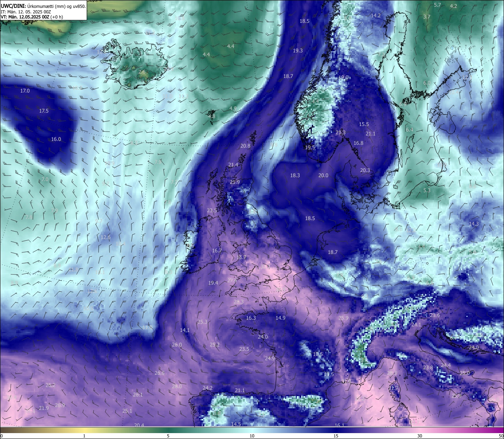Click the 2.6 value over Iceland
504x439 pixels.
[142, 72]
